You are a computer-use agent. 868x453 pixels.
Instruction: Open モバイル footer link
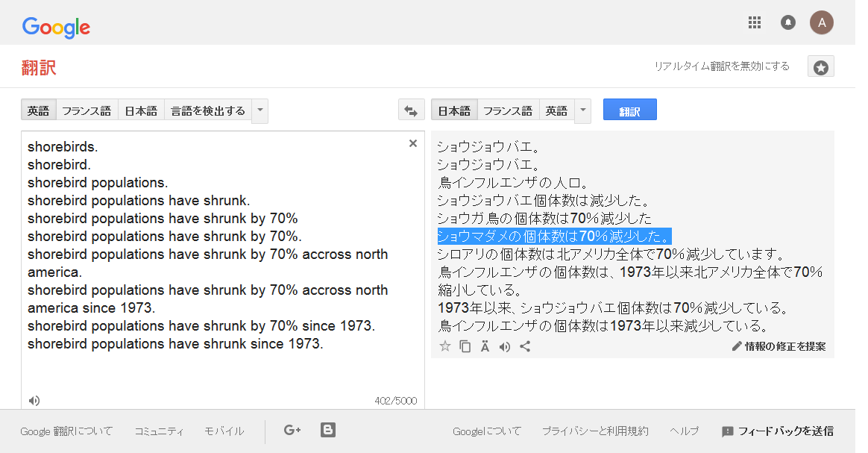point(224,431)
